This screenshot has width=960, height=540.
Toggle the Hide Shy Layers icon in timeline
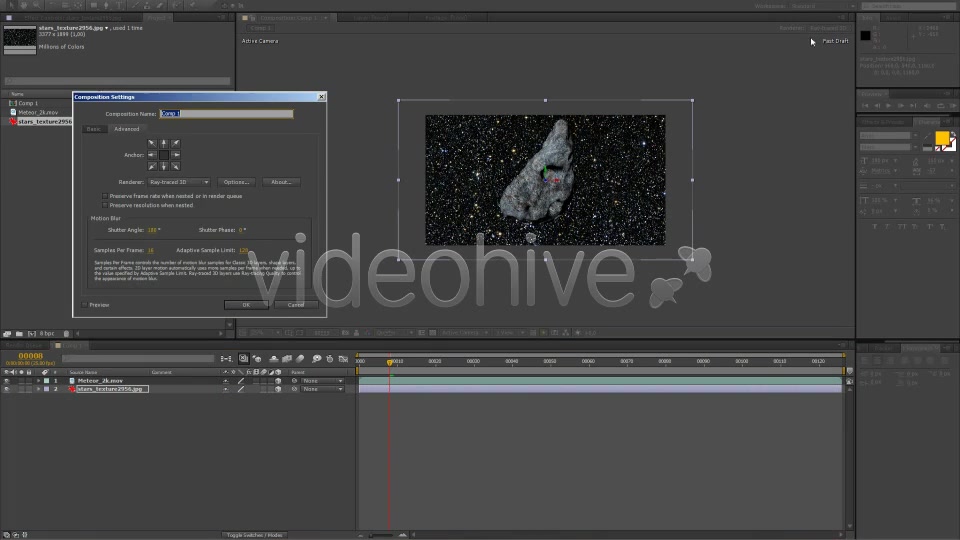coord(274,359)
